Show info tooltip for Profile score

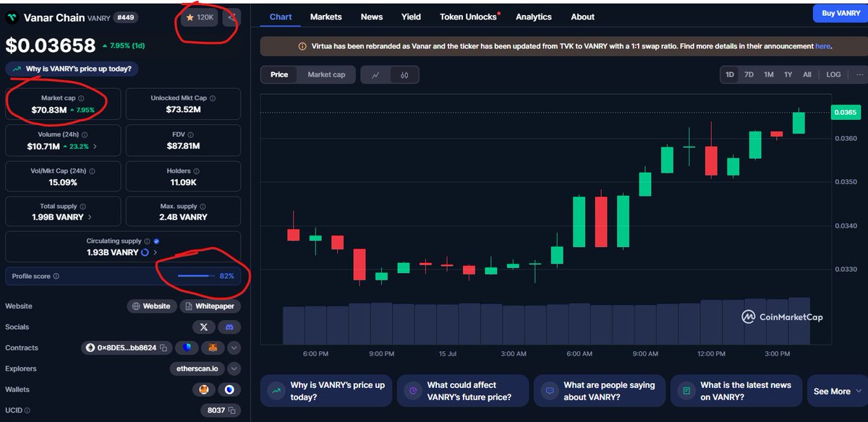56,276
